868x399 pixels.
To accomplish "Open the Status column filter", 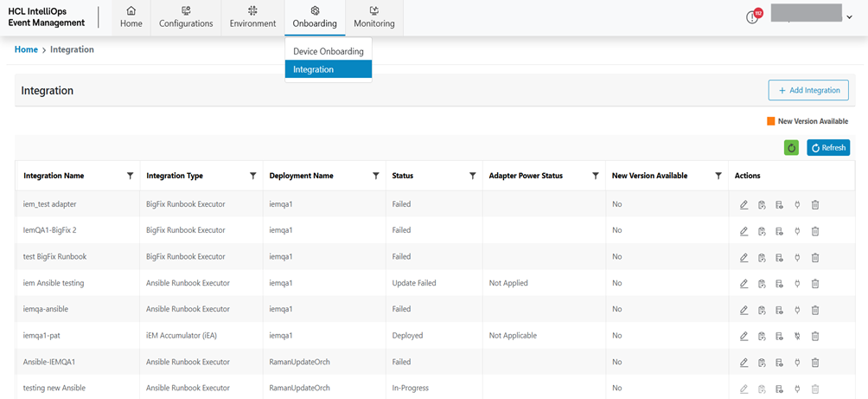I will 472,176.
